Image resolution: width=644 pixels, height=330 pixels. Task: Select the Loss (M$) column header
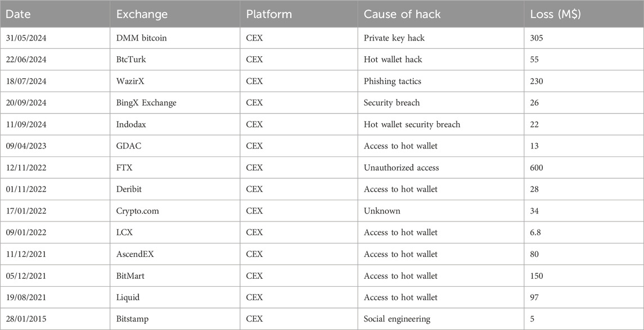(x=555, y=14)
